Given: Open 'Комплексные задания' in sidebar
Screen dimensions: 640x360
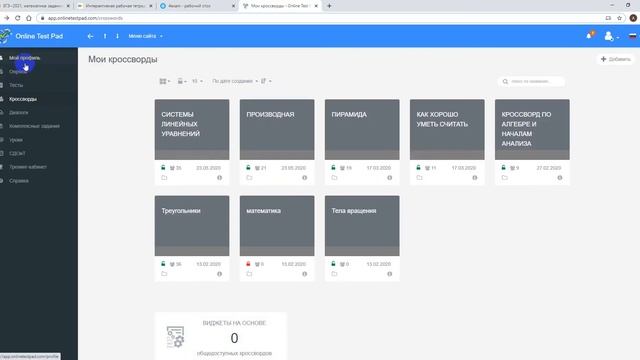Looking at the screenshot, I should pyautogui.click(x=34, y=126).
